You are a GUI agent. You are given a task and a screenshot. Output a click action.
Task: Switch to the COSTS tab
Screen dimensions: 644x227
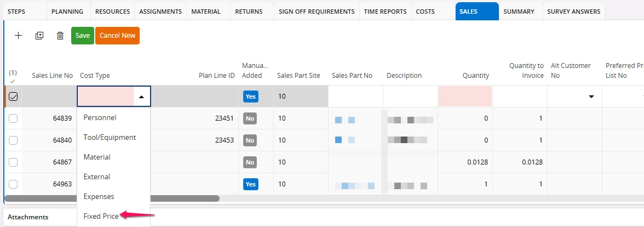[x=425, y=12]
